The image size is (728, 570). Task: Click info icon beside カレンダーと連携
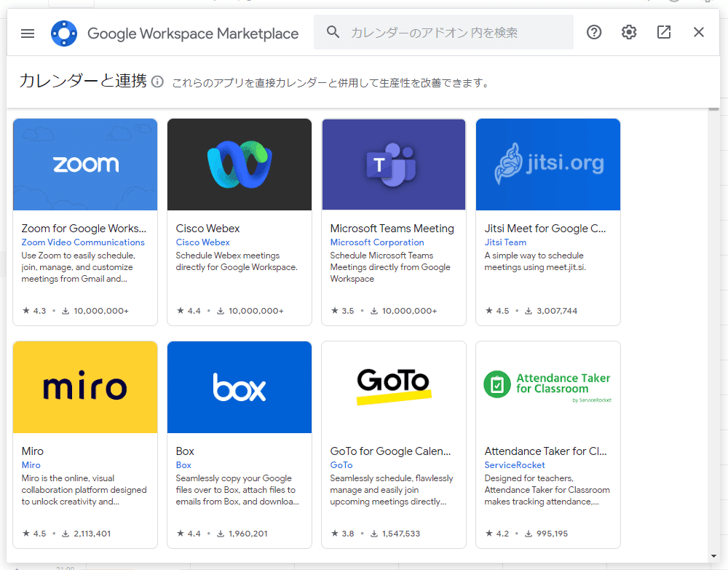(157, 82)
